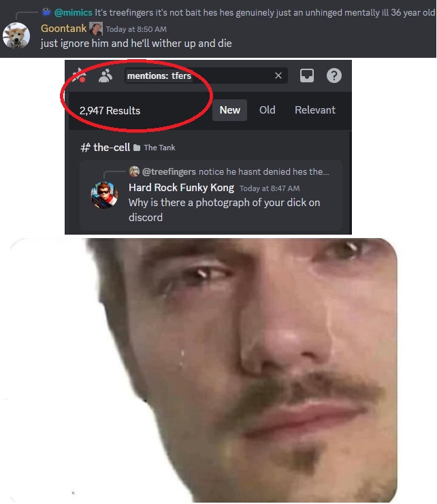Clear the search with the X icon
Image resolution: width=437 pixels, height=504 pixels.
pyautogui.click(x=278, y=75)
